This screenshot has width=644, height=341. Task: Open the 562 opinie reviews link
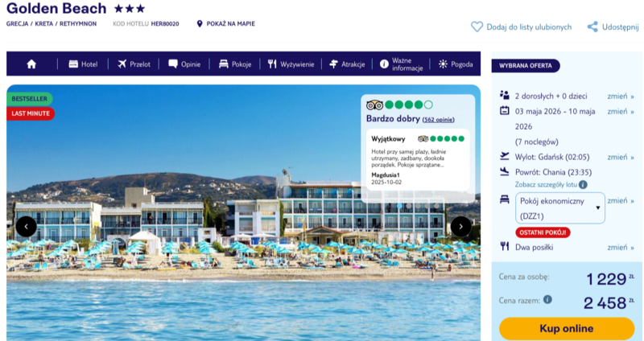coord(438,120)
